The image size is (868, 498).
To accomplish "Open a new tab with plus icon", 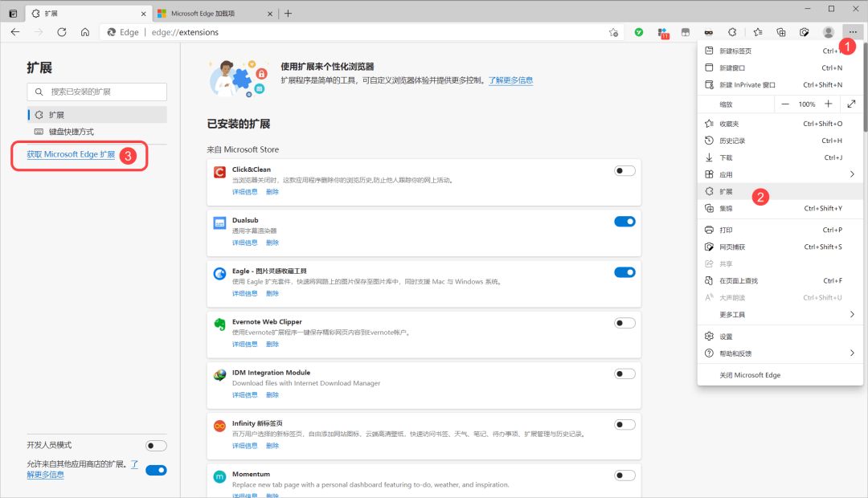I will [x=288, y=14].
